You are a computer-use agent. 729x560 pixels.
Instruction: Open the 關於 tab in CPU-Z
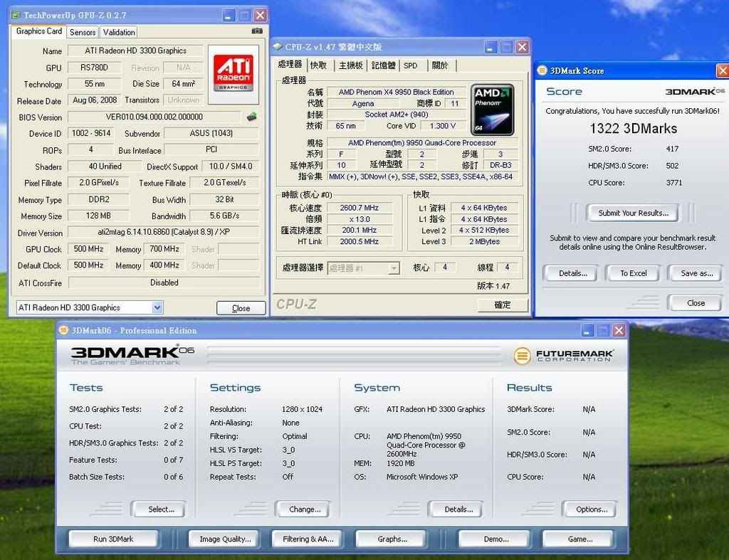(440, 65)
